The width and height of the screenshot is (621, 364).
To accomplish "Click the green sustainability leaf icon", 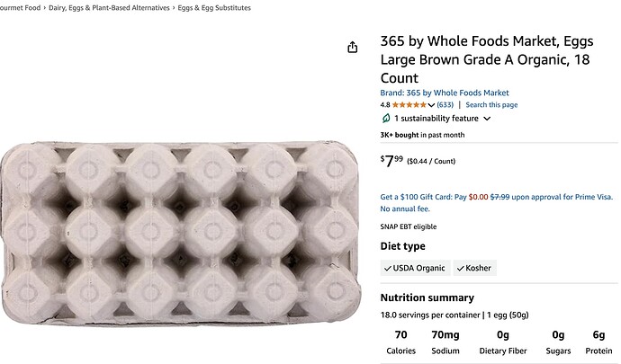I will tap(386, 119).
